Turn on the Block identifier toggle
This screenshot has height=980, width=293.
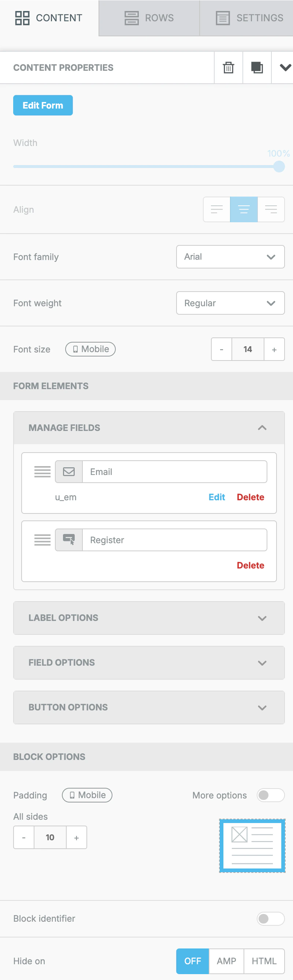tap(270, 918)
